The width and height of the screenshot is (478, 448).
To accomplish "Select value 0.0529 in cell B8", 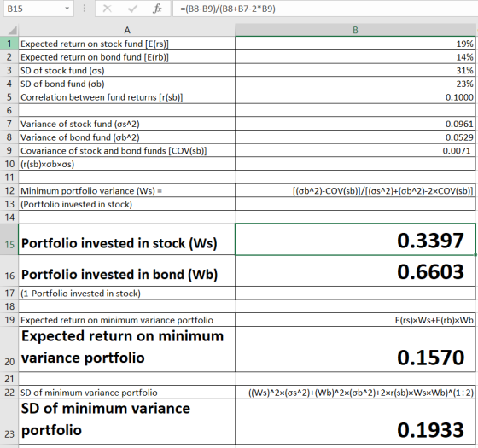I will tap(355, 137).
